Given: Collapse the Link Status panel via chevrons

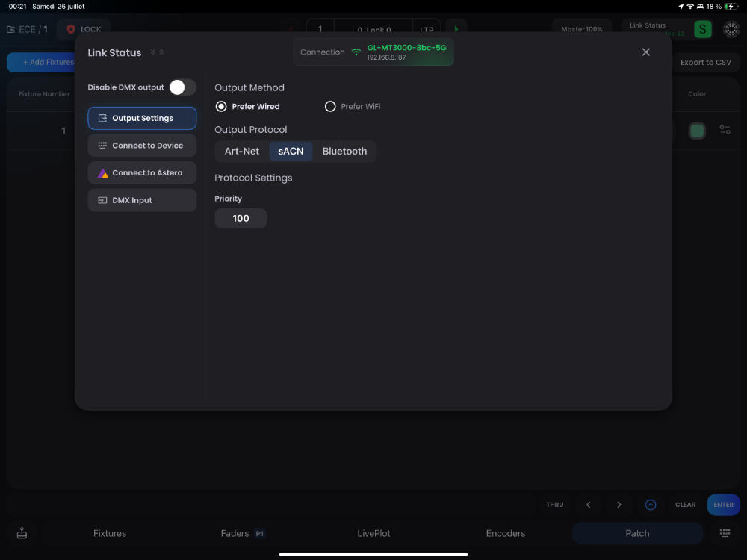Looking at the screenshot, I should (158, 53).
